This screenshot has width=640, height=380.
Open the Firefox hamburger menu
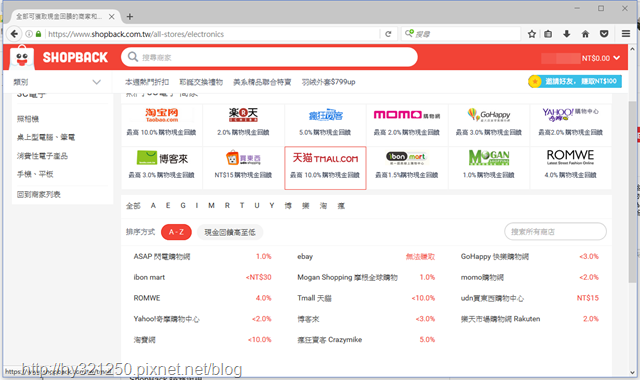click(626, 34)
